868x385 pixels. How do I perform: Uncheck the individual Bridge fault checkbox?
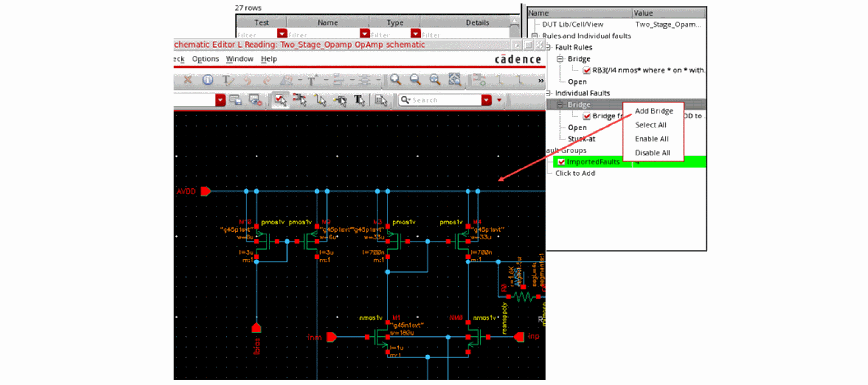pyautogui.click(x=587, y=116)
